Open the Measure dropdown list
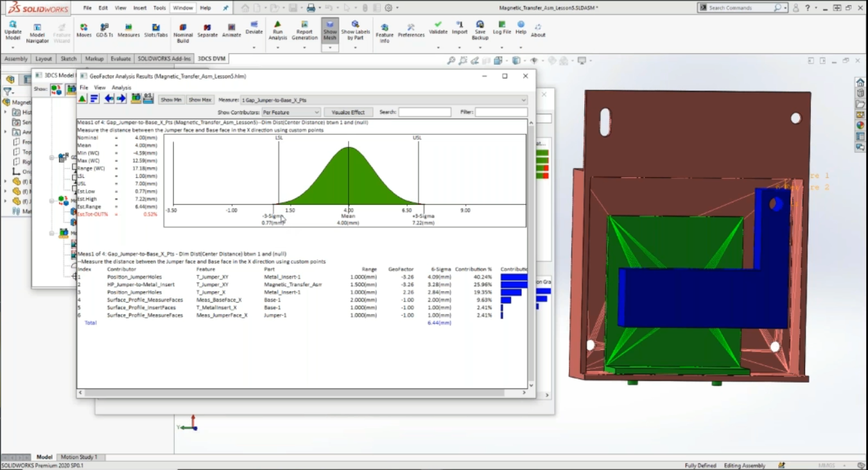This screenshot has width=868, height=470. click(x=383, y=100)
